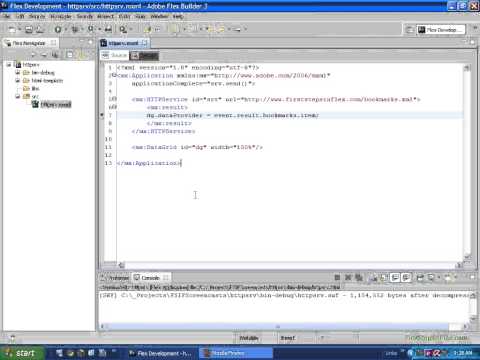Screen dimensions: 480x360
Task: Click the Flex Development perspective button
Action: click(441, 30)
